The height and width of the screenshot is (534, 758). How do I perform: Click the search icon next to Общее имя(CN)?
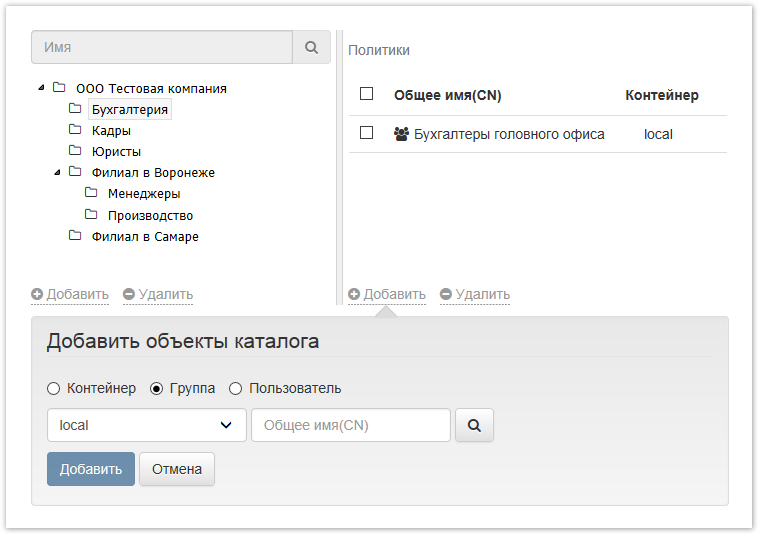click(474, 425)
